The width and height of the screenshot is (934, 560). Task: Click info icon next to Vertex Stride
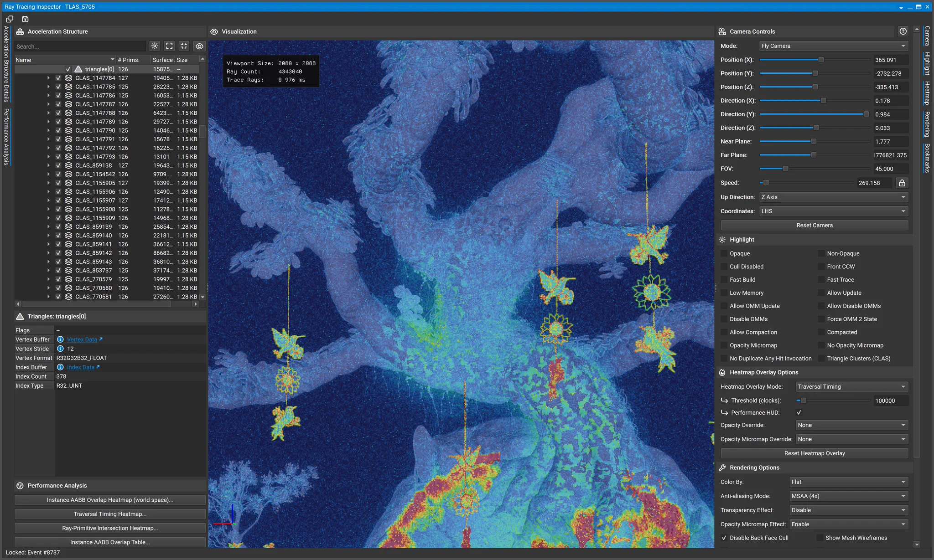tap(60, 349)
